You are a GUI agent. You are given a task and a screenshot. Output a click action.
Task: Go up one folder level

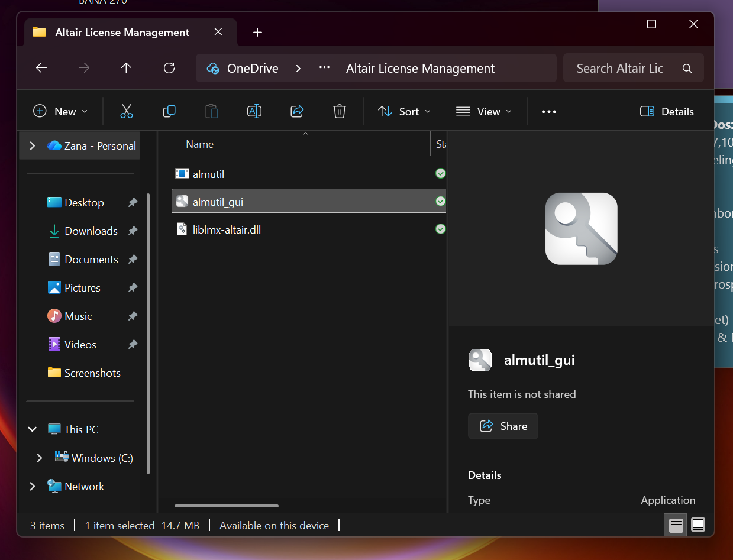pyautogui.click(x=126, y=68)
